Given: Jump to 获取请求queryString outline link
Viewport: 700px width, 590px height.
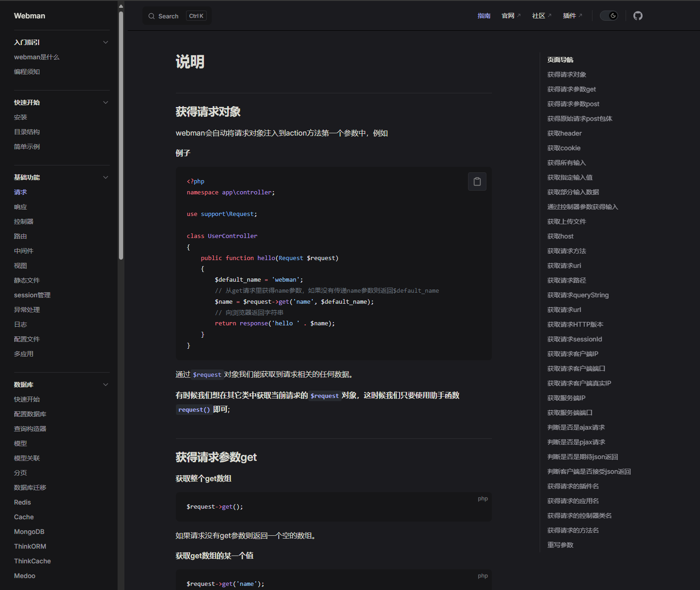Looking at the screenshot, I should [578, 295].
